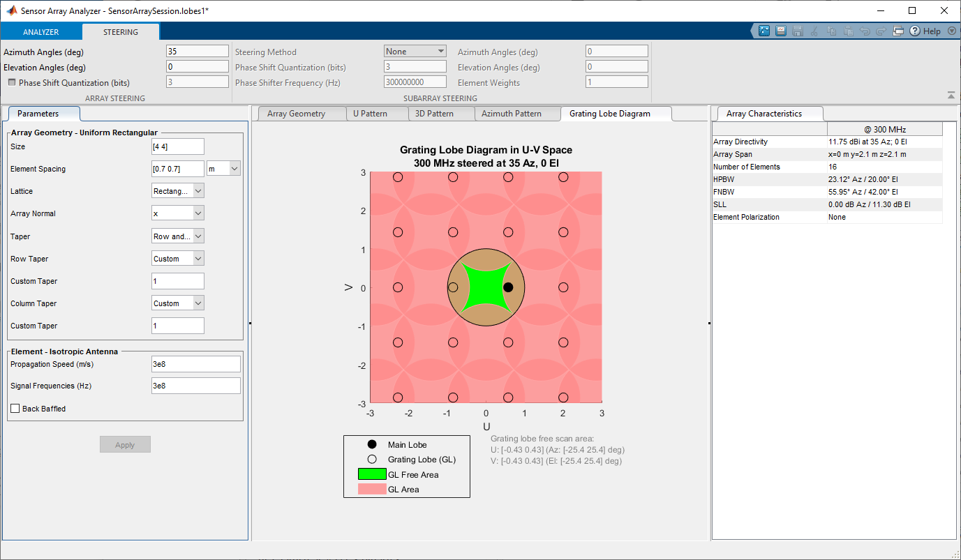The height and width of the screenshot is (560, 961).
Task: Click the array steering Elevation Angles field
Action: pos(198,66)
